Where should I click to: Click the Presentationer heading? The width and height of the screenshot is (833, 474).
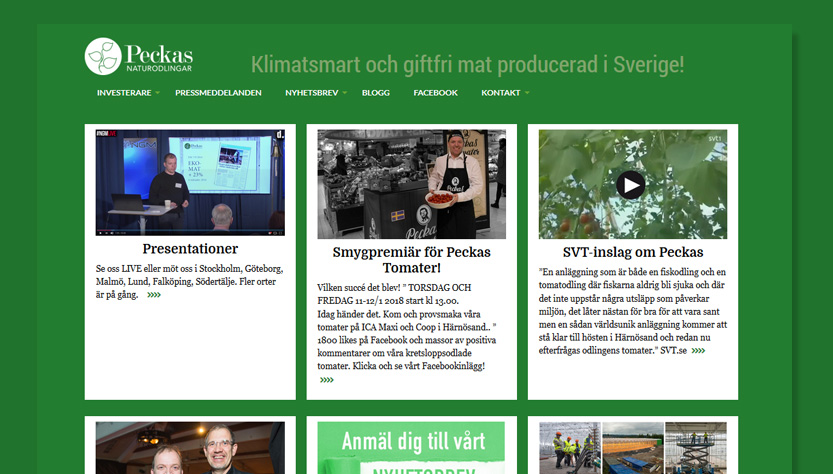click(x=190, y=249)
